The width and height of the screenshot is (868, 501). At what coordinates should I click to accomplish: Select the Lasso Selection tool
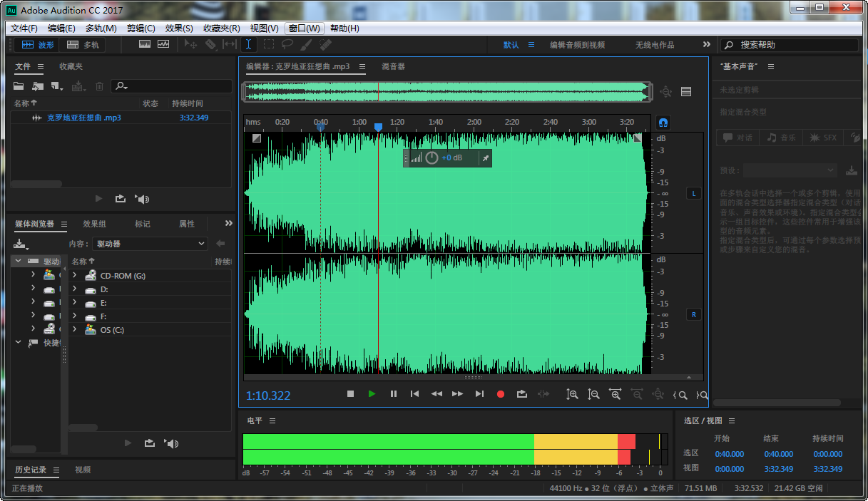287,44
